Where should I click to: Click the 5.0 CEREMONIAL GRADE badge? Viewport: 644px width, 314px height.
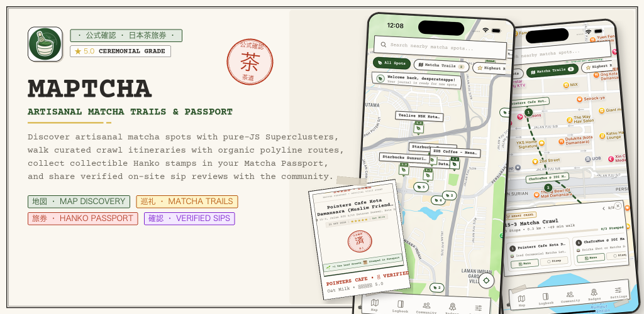click(x=120, y=51)
